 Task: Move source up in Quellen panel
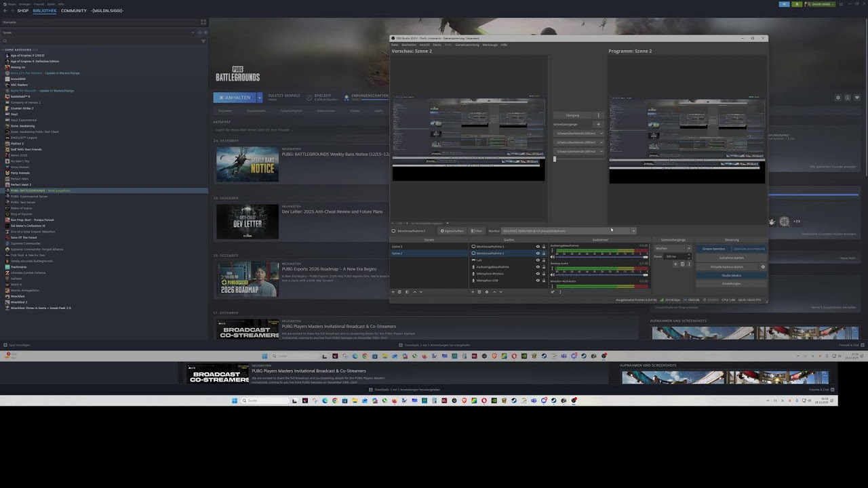coord(494,292)
